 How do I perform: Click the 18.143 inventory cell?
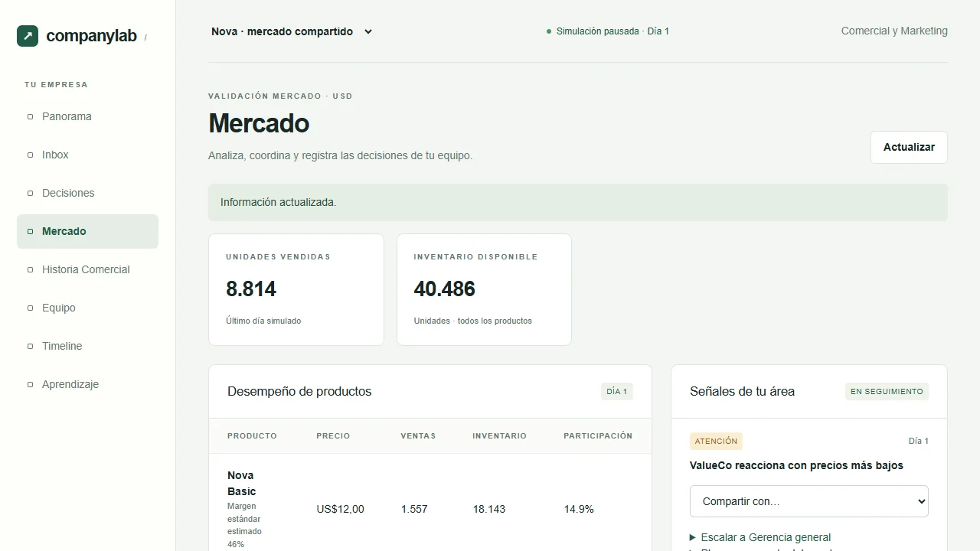tap(489, 509)
